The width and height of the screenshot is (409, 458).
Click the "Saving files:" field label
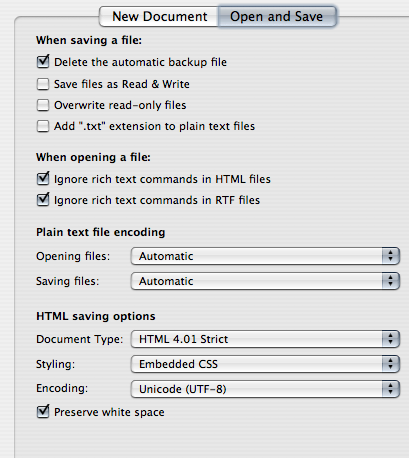click(68, 281)
